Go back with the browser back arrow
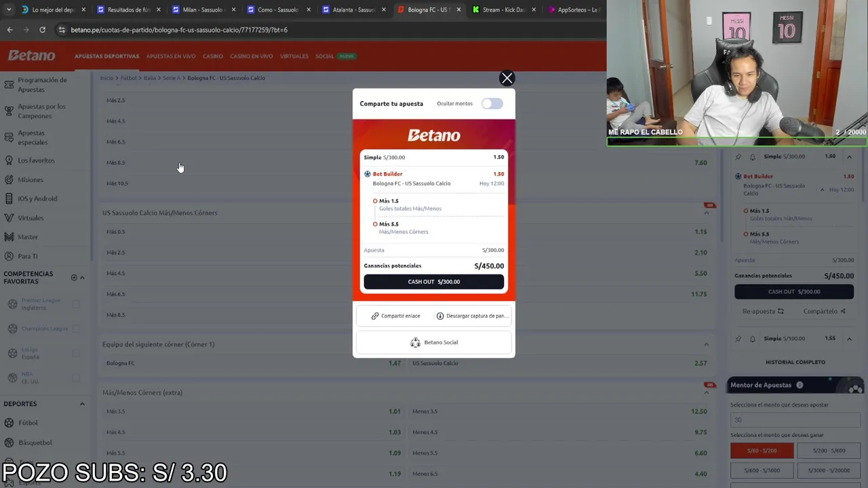The height and width of the screenshot is (488, 868). (9, 30)
